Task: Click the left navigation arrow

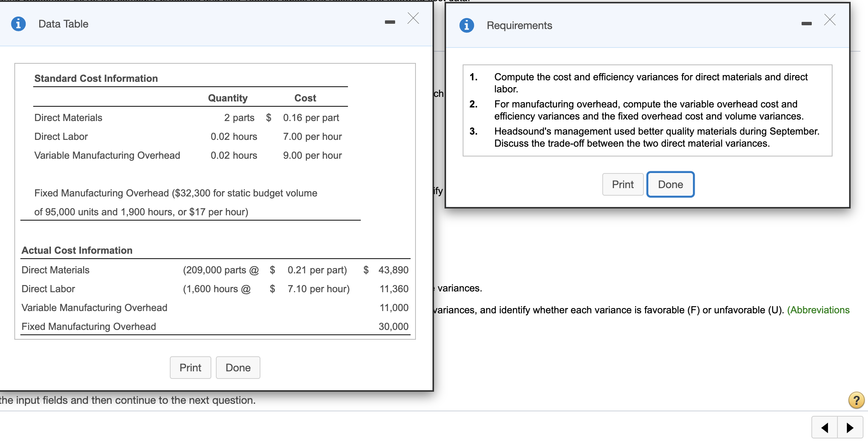Action: point(824,427)
